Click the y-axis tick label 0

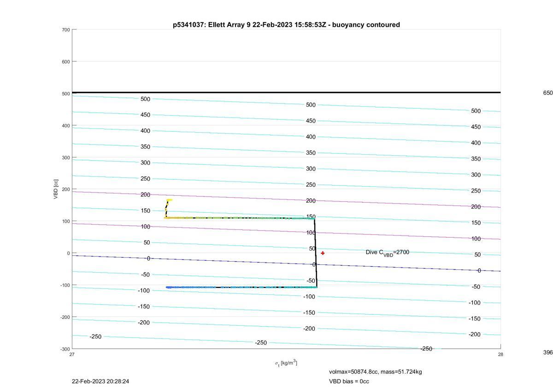tap(68, 253)
